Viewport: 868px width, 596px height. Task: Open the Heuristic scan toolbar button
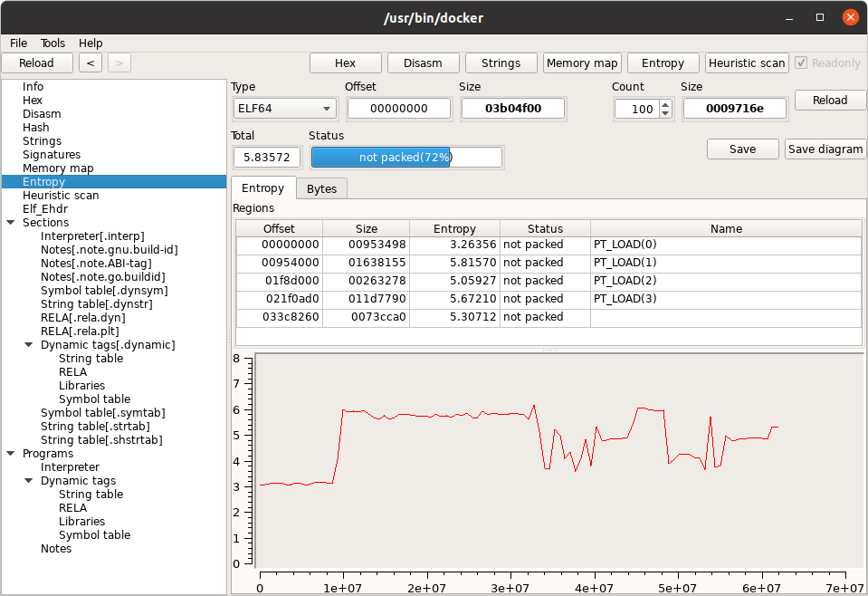pos(747,63)
